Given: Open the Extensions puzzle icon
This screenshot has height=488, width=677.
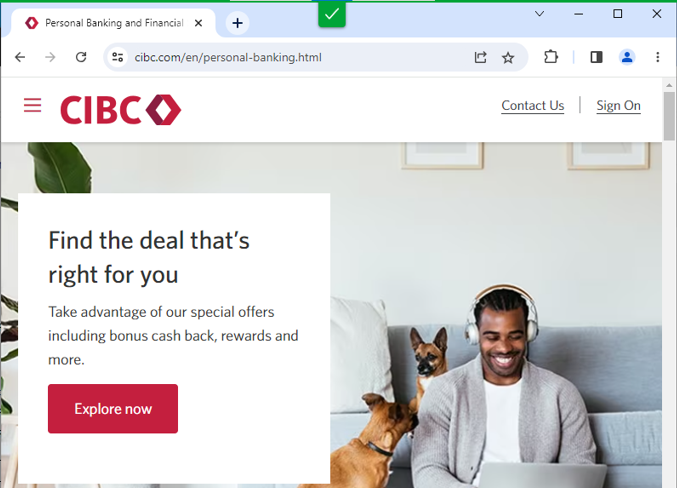Looking at the screenshot, I should [551, 57].
